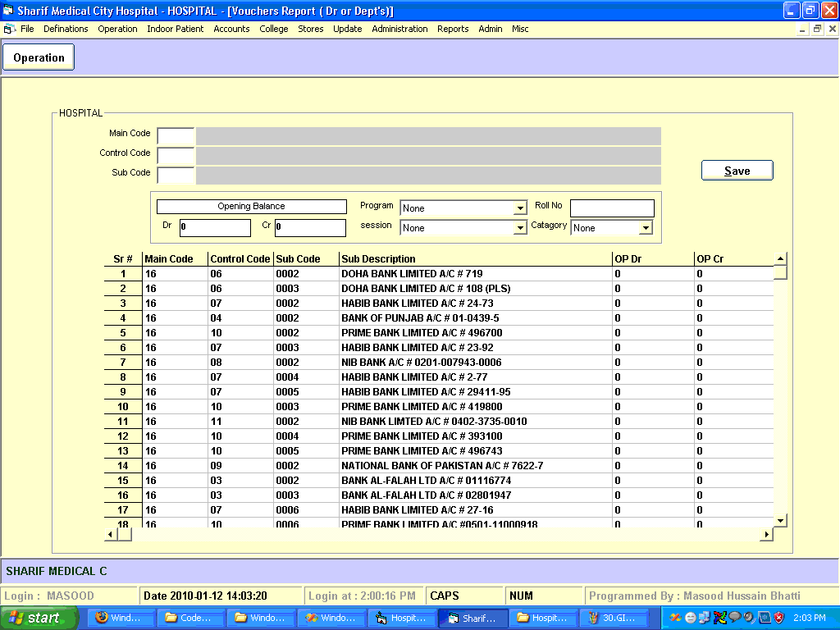Select row NATIONAL BANK OF PAKISTAN A/C # 7622-7
840x630 pixels.
tap(439, 466)
